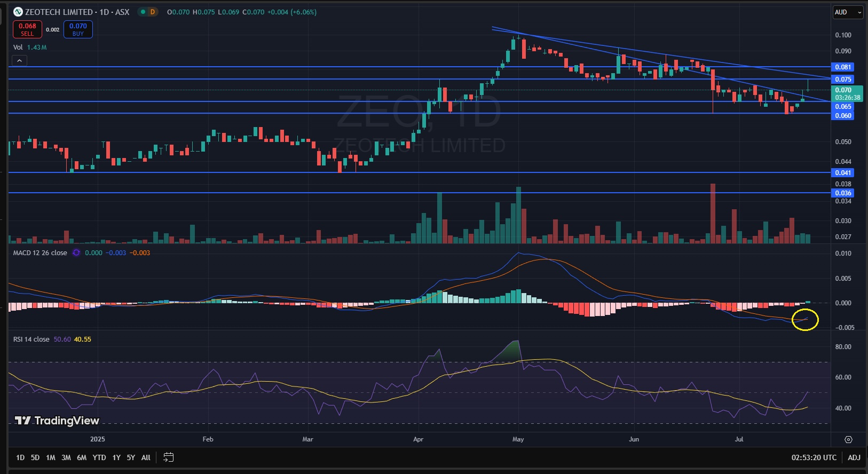The width and height of the screenshot is (868, 474).
Task: Select the 1Y time range
Action: pyautogui.click(x=116, y=457)
